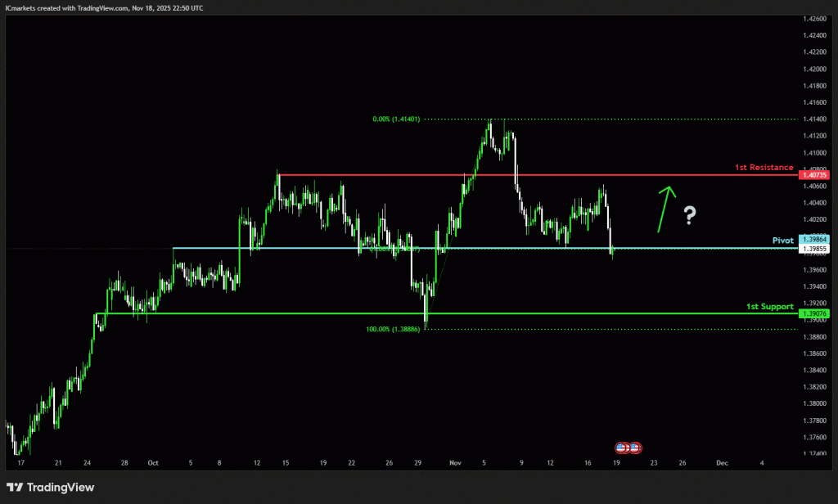Click the red 1st Resistance horizontal line

(x=491, y=175)
